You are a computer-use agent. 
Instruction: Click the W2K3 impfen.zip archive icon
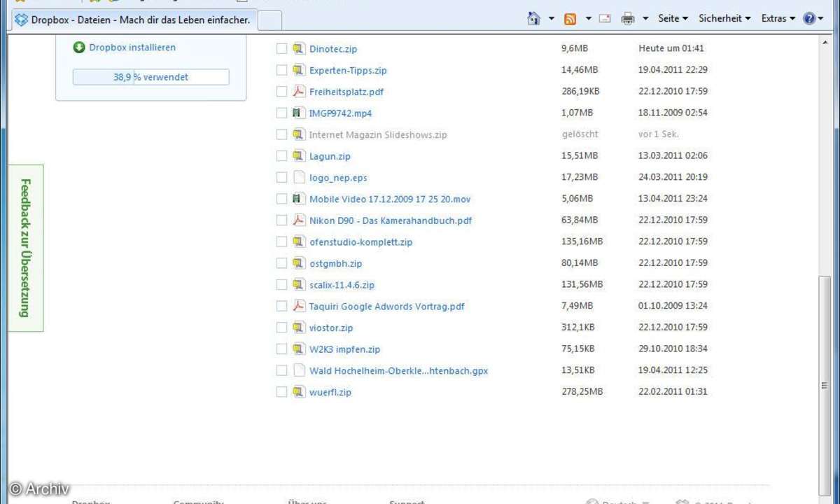click(299, 349)
